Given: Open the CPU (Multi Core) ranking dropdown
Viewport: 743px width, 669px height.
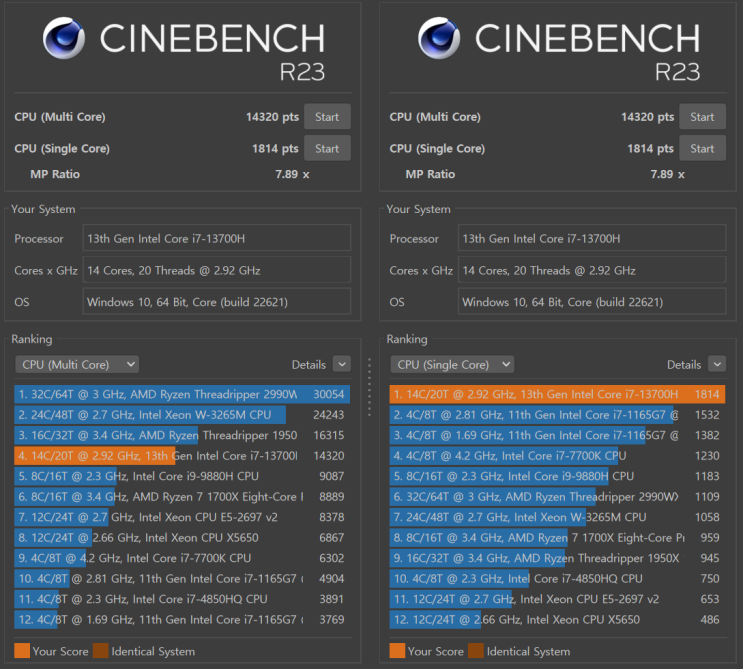Looking at the screenshot, I should point(77,365).
